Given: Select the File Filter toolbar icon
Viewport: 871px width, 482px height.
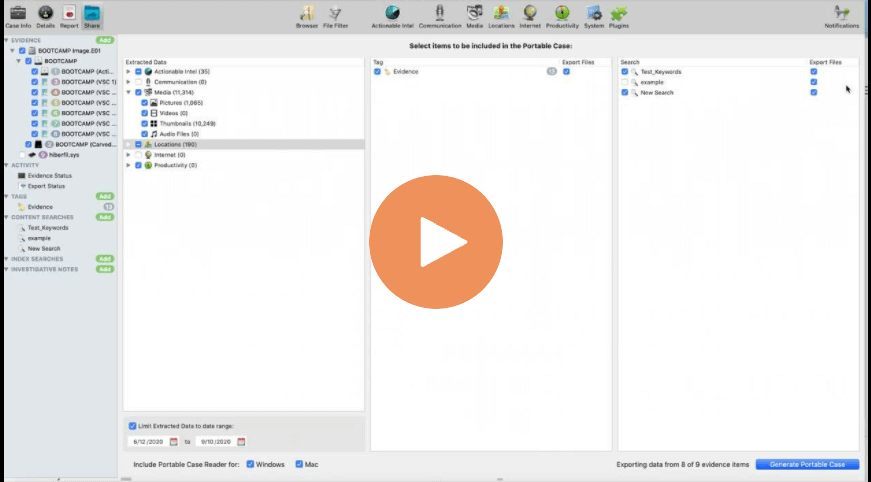Looking at the screenshot, I should (x=336, y=17).
